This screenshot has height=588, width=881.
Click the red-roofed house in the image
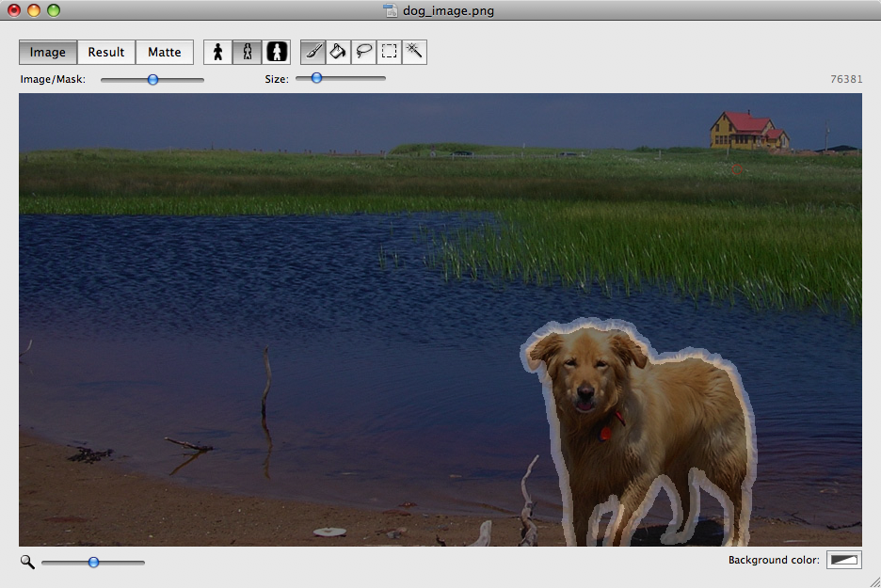pos(748,130)
